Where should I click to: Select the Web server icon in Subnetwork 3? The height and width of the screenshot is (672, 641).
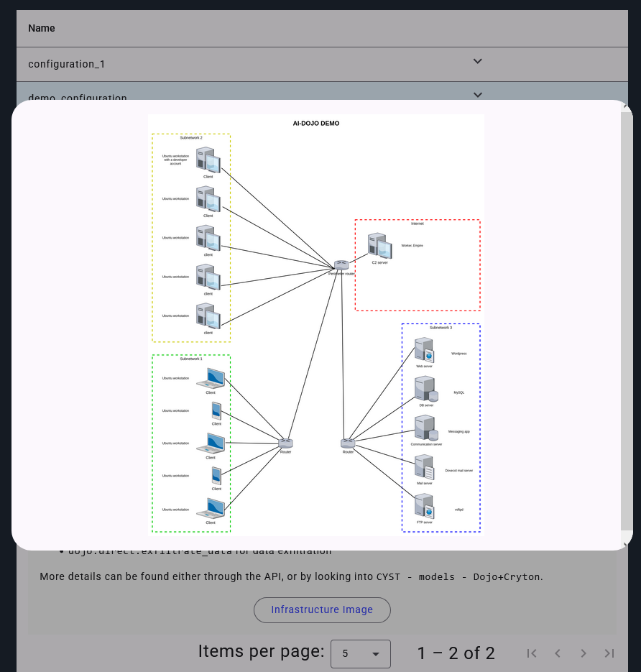coord(424,351)
